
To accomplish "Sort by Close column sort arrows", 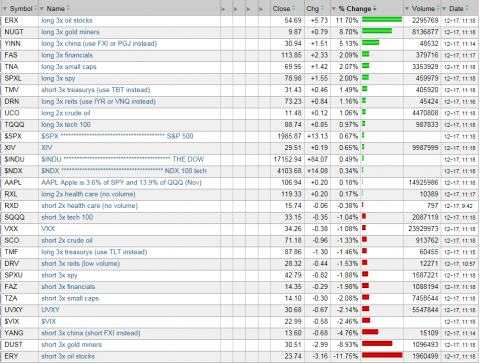I will point(294,8).
